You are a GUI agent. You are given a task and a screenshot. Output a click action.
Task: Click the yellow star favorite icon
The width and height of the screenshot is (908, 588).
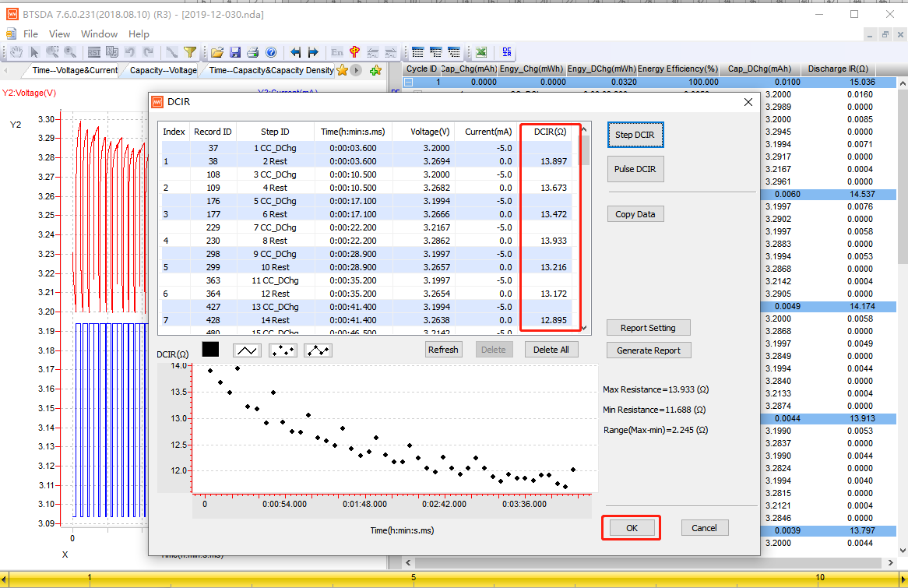tap(342, 70)
